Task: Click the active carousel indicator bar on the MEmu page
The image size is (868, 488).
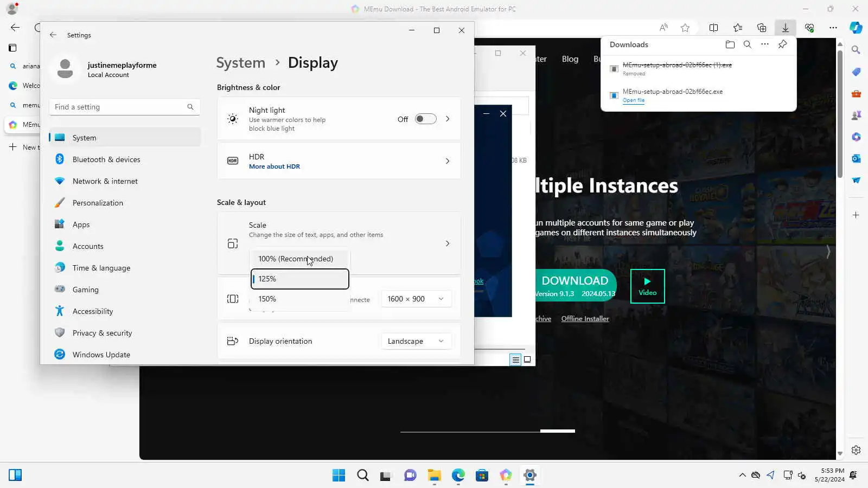Action: point(558,431)
